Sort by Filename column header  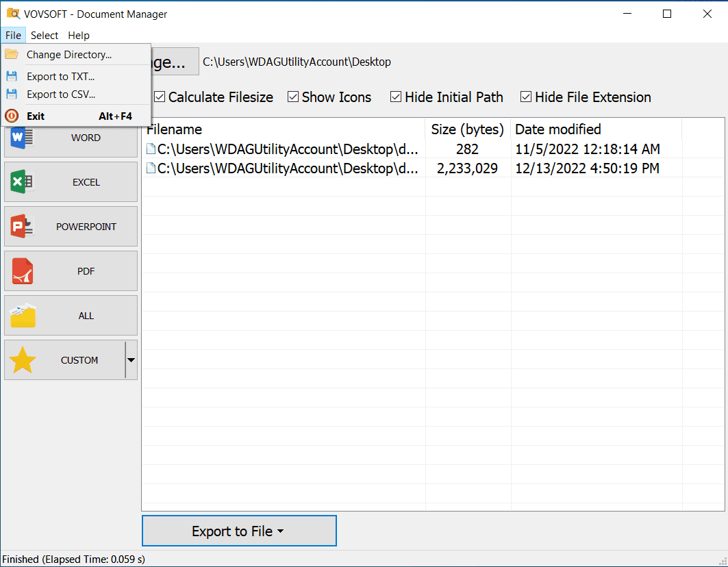284,129
